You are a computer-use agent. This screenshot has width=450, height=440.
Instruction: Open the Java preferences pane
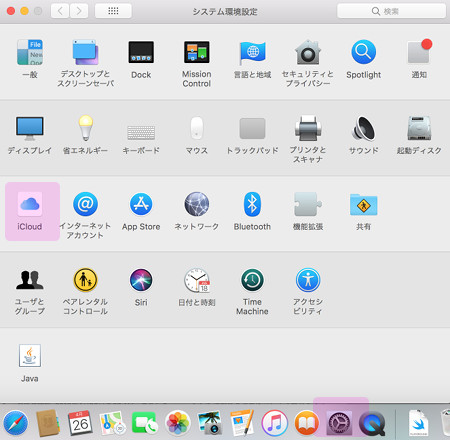30,356
